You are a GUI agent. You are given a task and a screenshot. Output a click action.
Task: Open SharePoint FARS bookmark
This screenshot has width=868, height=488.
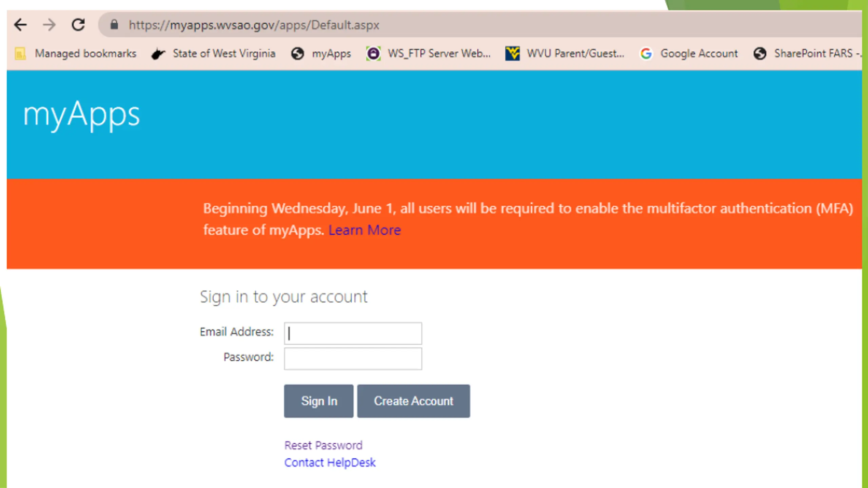807,54
